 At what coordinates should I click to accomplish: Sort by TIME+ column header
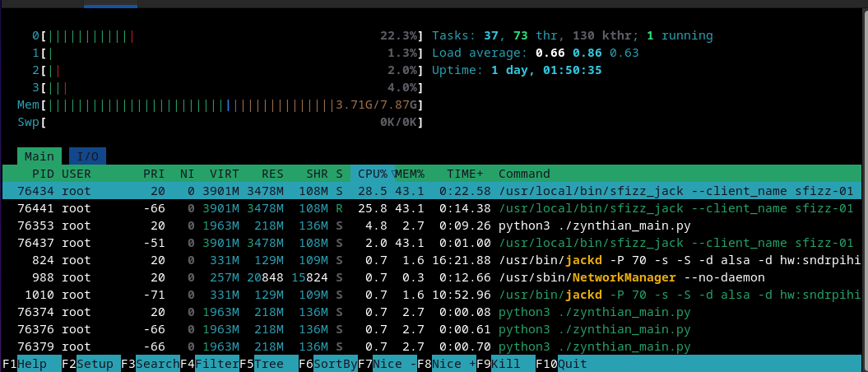(x=465, y=174)
